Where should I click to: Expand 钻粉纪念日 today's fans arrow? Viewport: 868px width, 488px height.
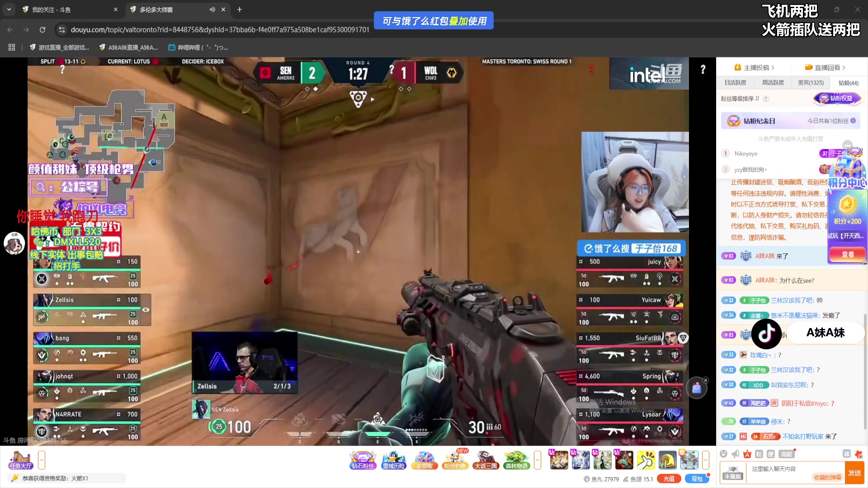(853, 121)
